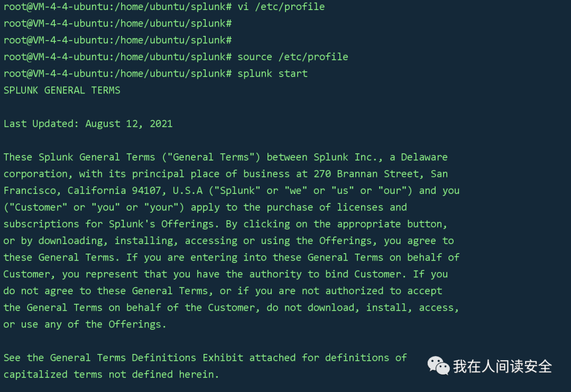The height and width of the screenshot is (392, 571).
Task: Click the word 'Delaware' in the terms
Action: pyautogui.click(x=424, y=157)
